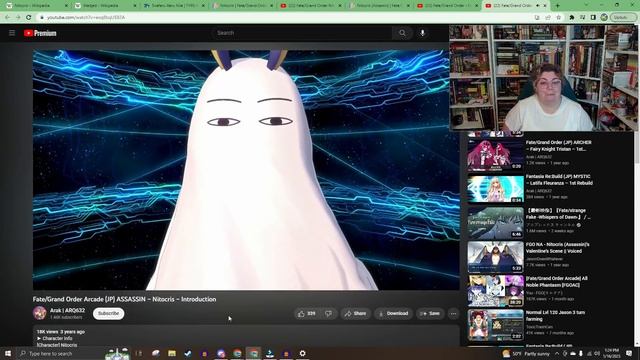Open the Fate/Grand Order Arcade All Noble Phantasm title
This screenshot has width=640, height=360.
(x=557, y=282)
